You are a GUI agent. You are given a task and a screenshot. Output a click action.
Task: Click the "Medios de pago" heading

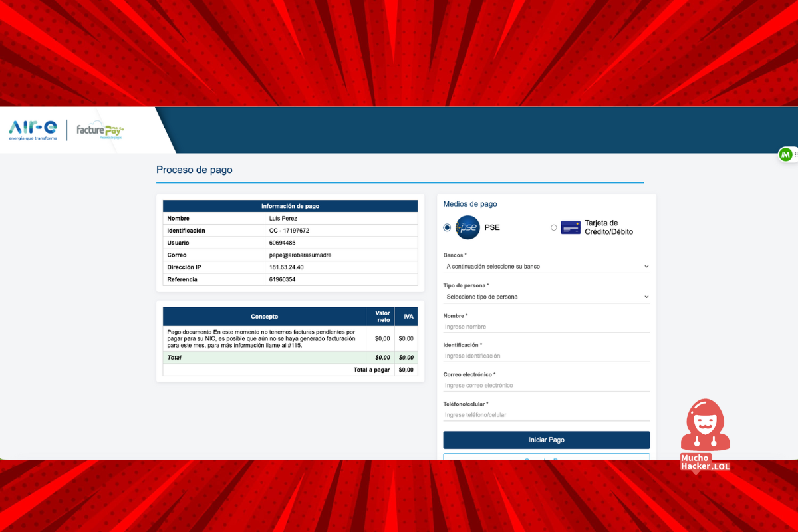(x=470, y=204)
